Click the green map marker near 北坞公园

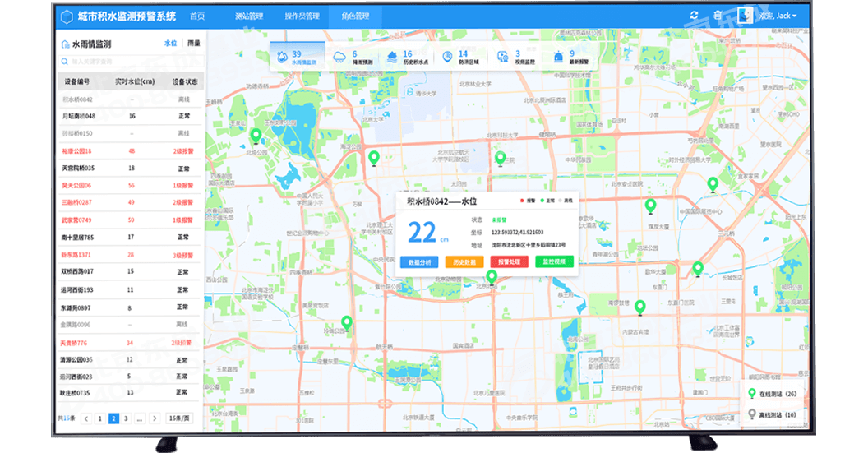click(256, 135)
